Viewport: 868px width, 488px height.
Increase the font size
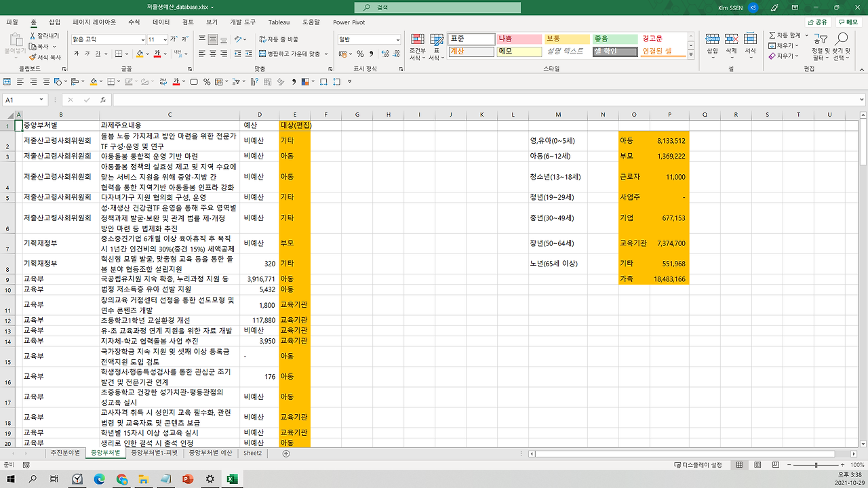tap(174, 39)
